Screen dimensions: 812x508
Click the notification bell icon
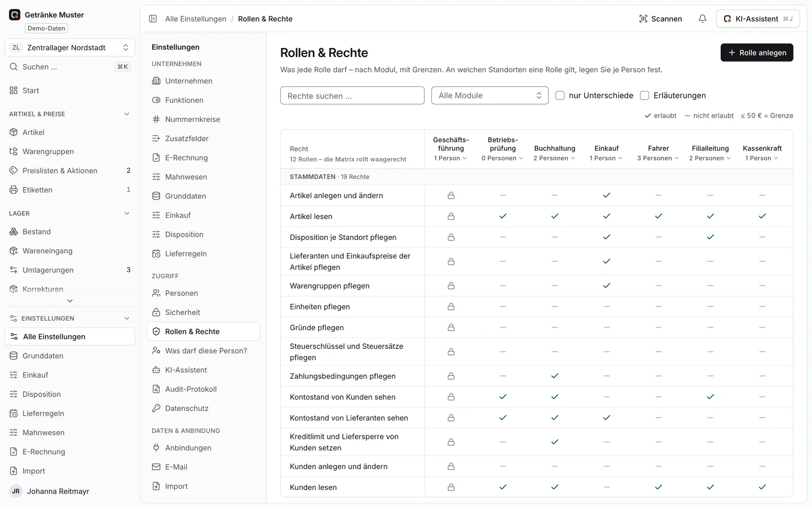(703, 19)
